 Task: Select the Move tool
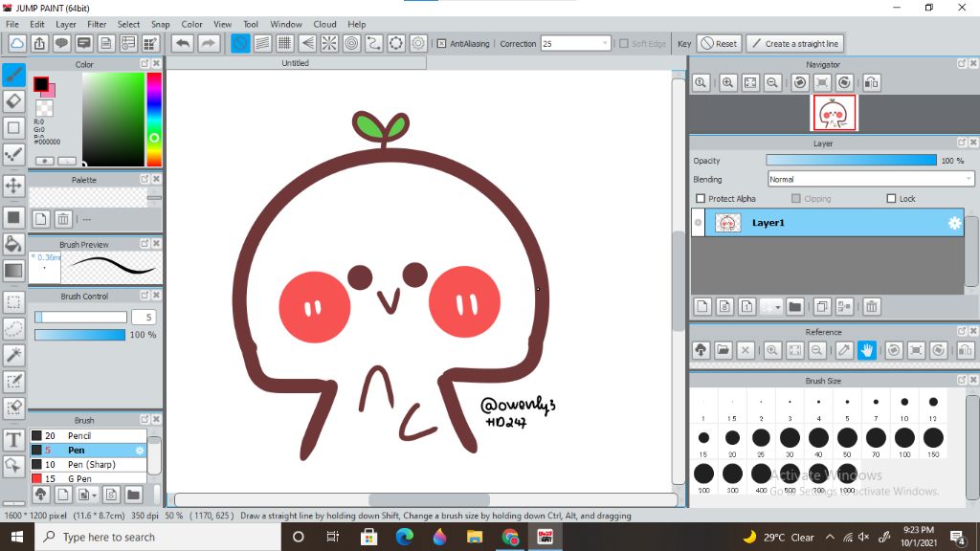13,186
